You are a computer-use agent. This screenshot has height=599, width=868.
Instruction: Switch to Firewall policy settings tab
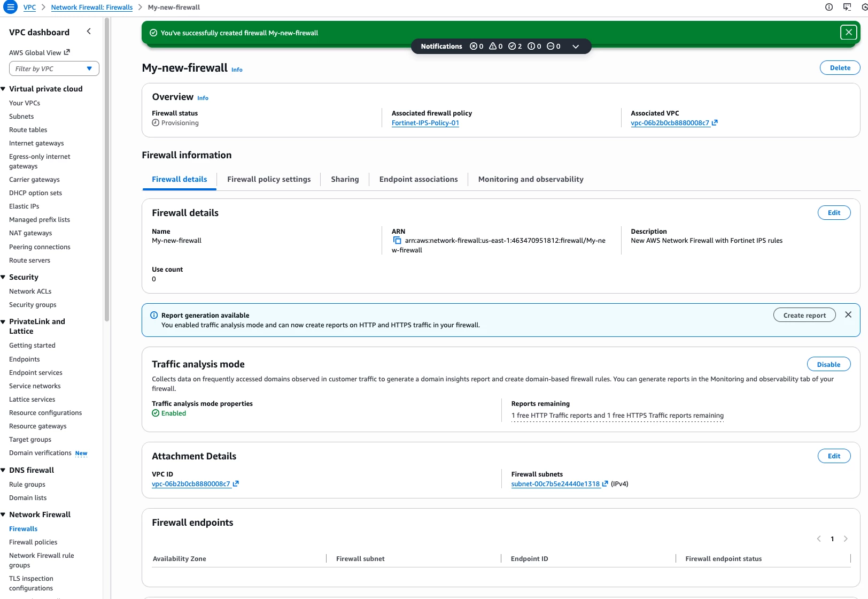pyautogui.click(x=269, y=179)
